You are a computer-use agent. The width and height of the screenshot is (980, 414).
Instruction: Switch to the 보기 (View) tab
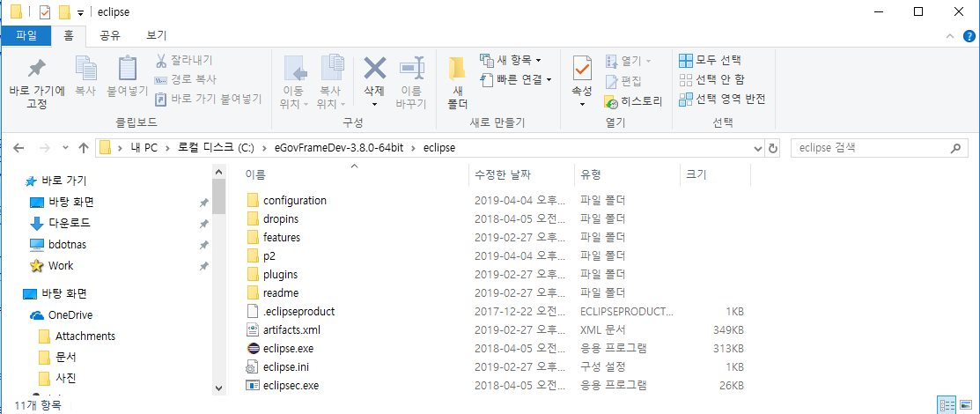tap(156, 35)
